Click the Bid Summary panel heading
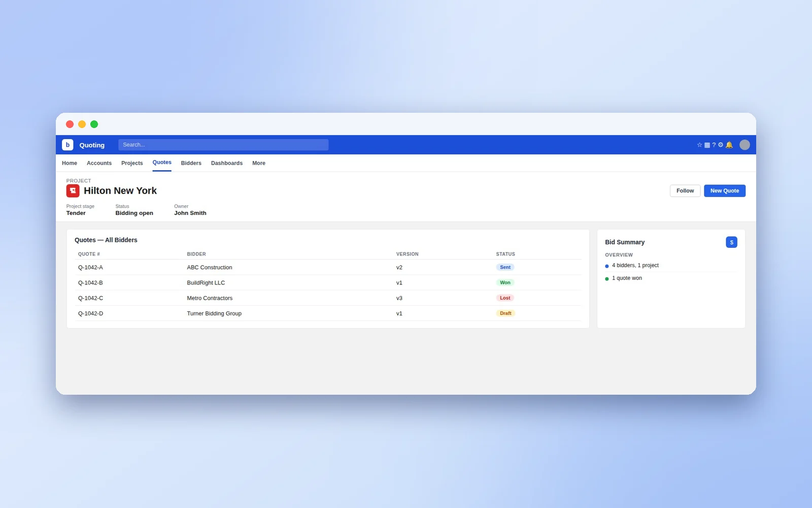 [625, 242]
